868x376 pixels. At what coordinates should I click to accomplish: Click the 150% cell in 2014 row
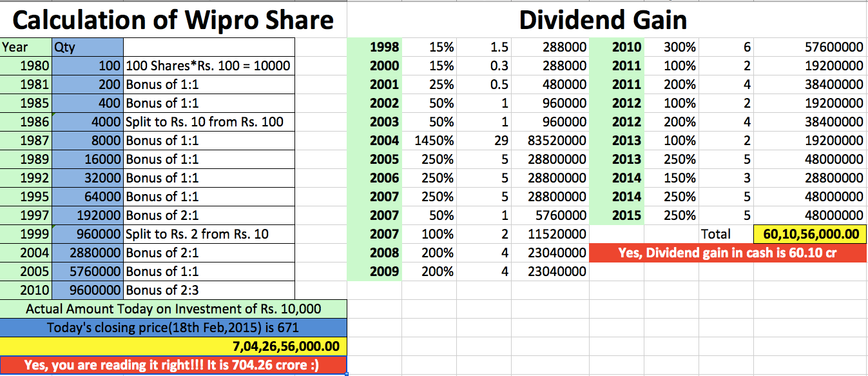(x=671, y=178)
